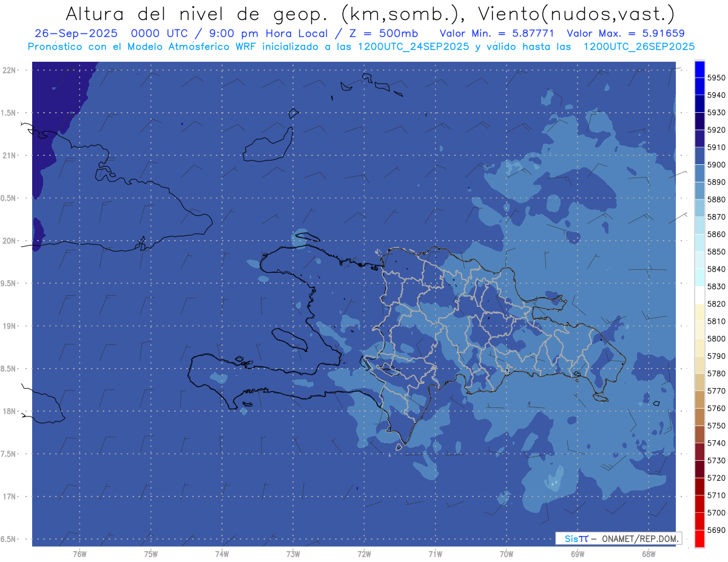Viewport: 728px width, 562px height.
Task: Click the colorbar label '5720'
Action: coord(716,478)
